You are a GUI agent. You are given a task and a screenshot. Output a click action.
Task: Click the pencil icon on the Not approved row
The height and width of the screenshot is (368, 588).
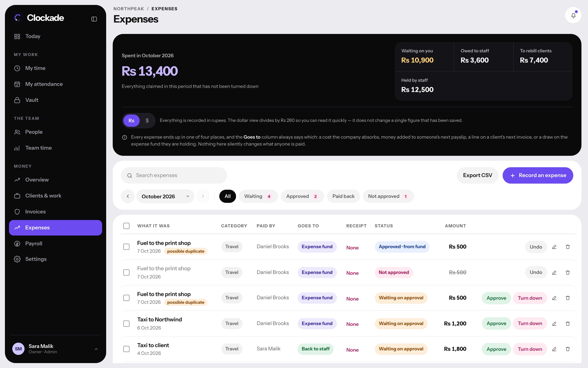554,272
